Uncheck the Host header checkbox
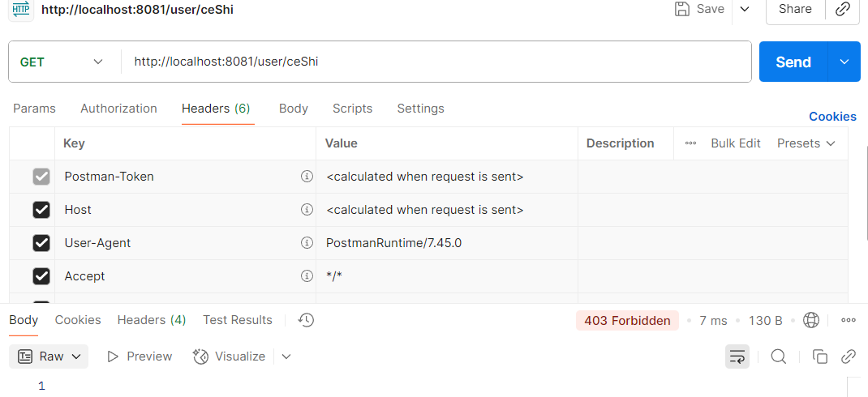 (41, 210)
